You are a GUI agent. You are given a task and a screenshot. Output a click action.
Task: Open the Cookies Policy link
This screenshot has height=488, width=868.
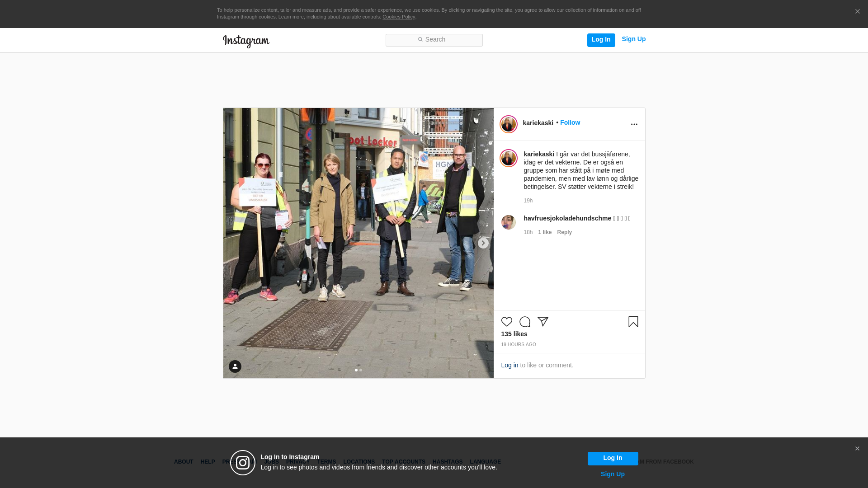(x=398, y=17)
